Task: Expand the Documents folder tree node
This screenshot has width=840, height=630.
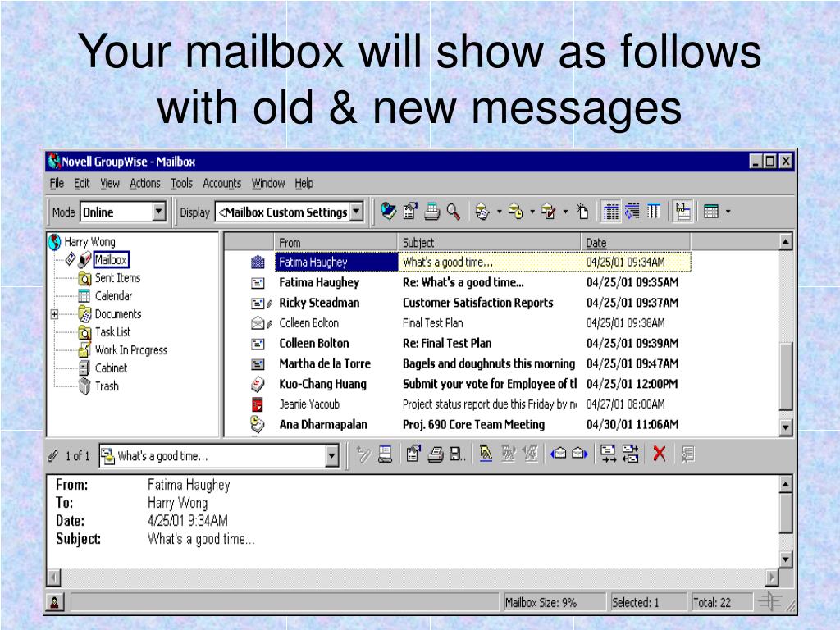Action: [55, 314]
